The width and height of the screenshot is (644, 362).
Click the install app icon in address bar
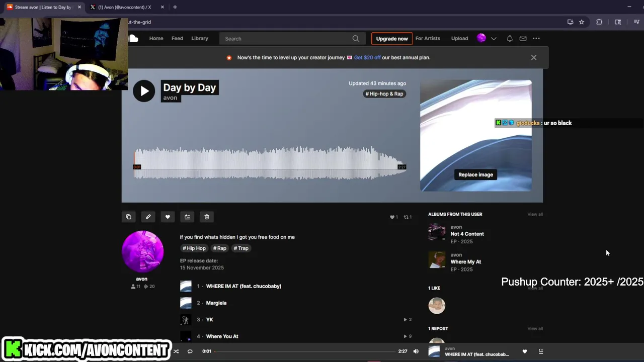570,22
